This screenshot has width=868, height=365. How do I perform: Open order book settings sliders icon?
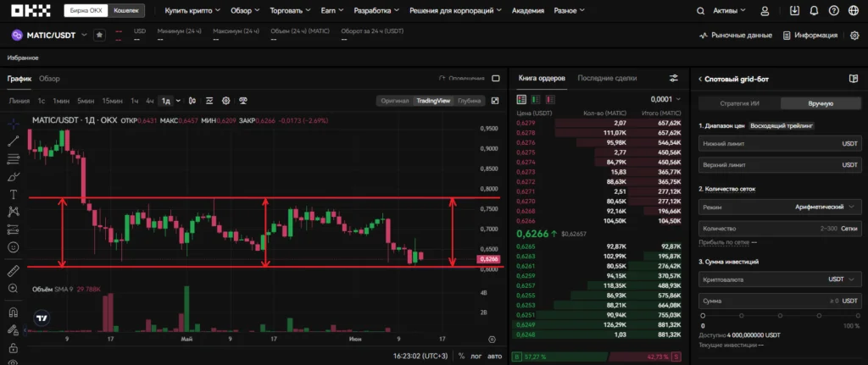pyautogui.click(x=674, y=79)
